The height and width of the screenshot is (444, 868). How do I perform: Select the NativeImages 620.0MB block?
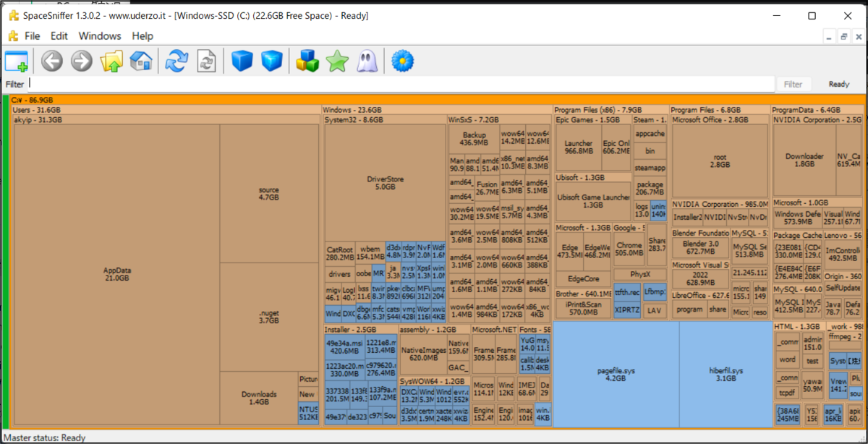[x=424, y=354]
